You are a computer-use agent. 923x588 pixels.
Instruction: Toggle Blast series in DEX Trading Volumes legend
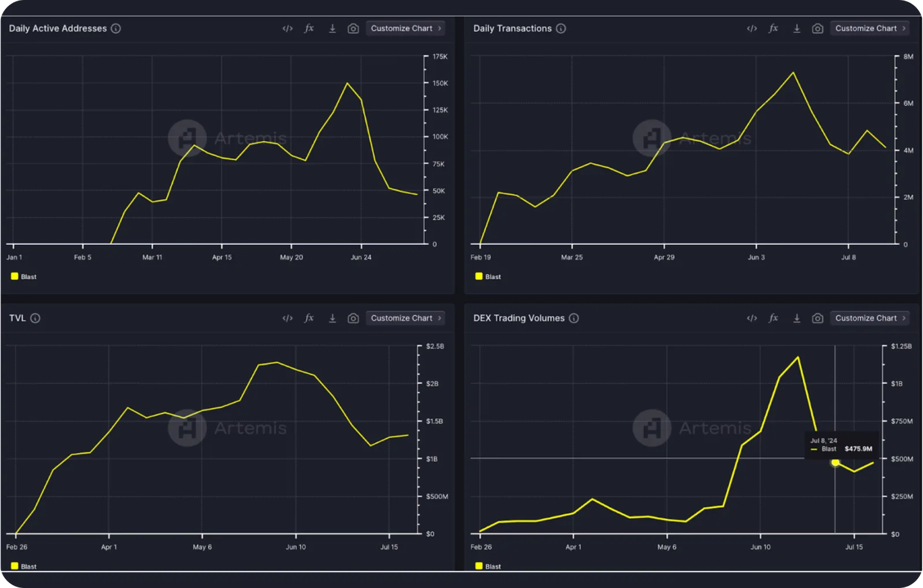tap(488, 566)
